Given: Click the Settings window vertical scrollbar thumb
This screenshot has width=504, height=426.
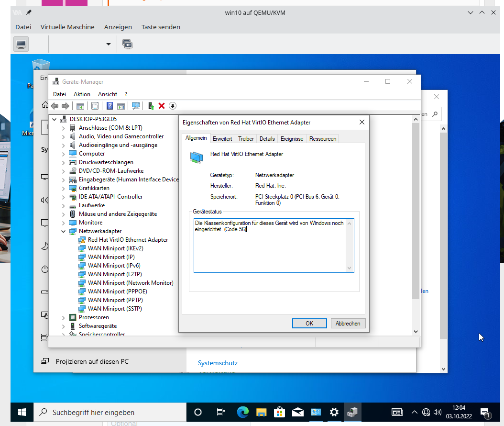Looking at the screenshot, I should tap(443, 235).
